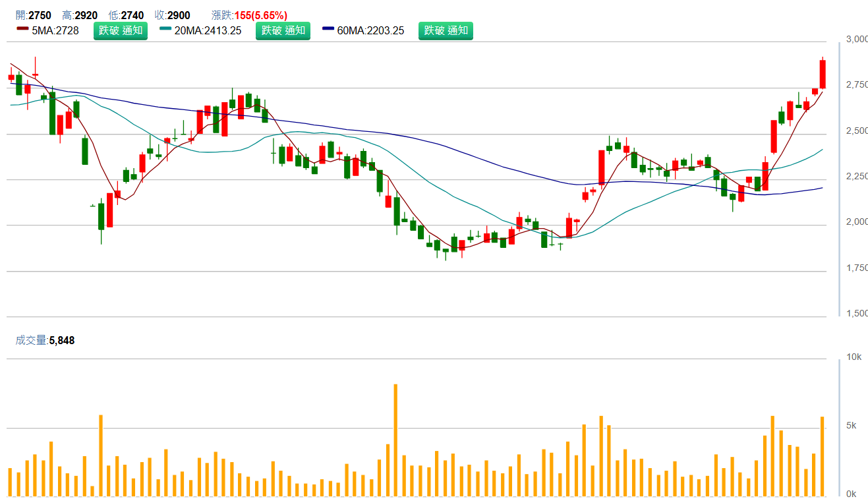The width and height of the screenshot is (868, 503).
Task: Click the 10k volume axis label
Action: point(854,357)
